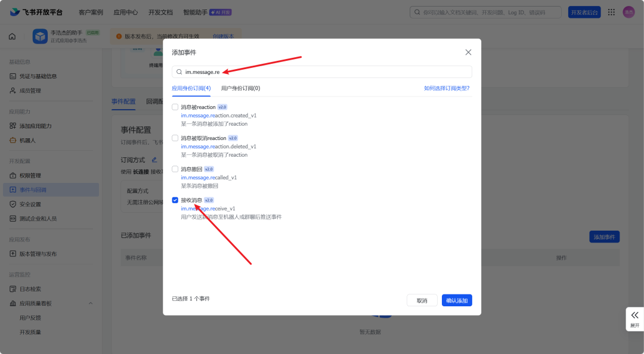Click the purple user avatar in top bar
The image size is (644, 354).
[x=628, y=11]
